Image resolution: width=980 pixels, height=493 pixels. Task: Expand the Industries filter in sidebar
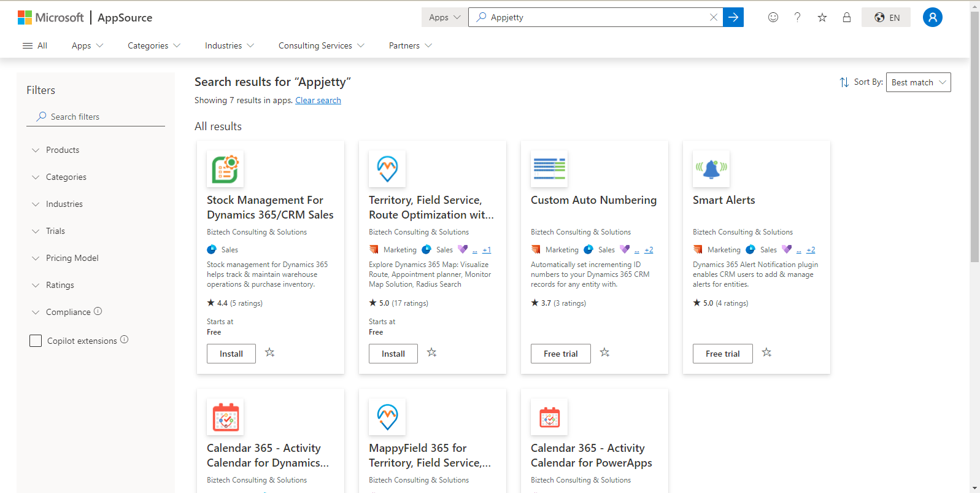58,204
